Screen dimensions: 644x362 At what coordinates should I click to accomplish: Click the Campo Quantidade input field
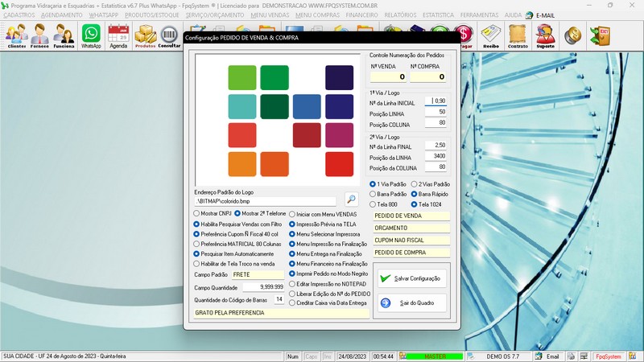[x=262, y=286]
